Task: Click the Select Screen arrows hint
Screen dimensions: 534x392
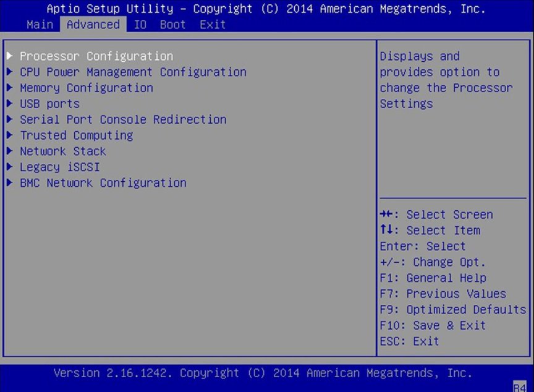Action: click(x=436, y=214)
